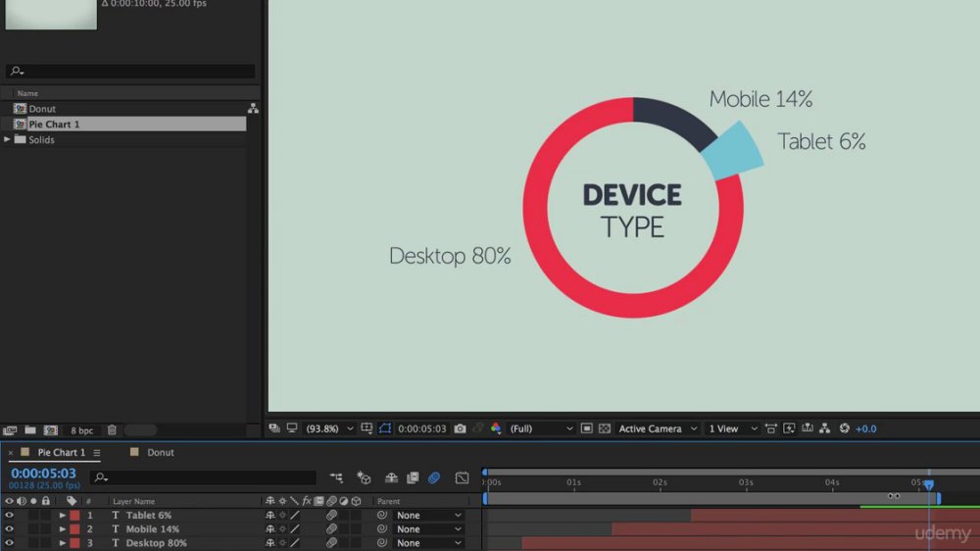This screenshot has width=980, height=551.
Task: Close the Pie Chart 1 timeline tab
Action: [x=11, y=453]
